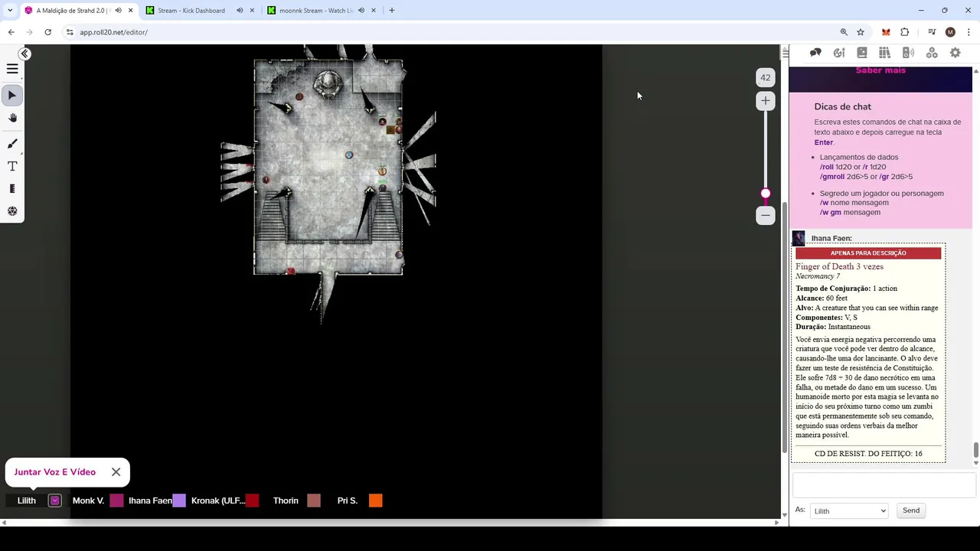
Task: Open browser media controls icon
Action: click(932, 32)
